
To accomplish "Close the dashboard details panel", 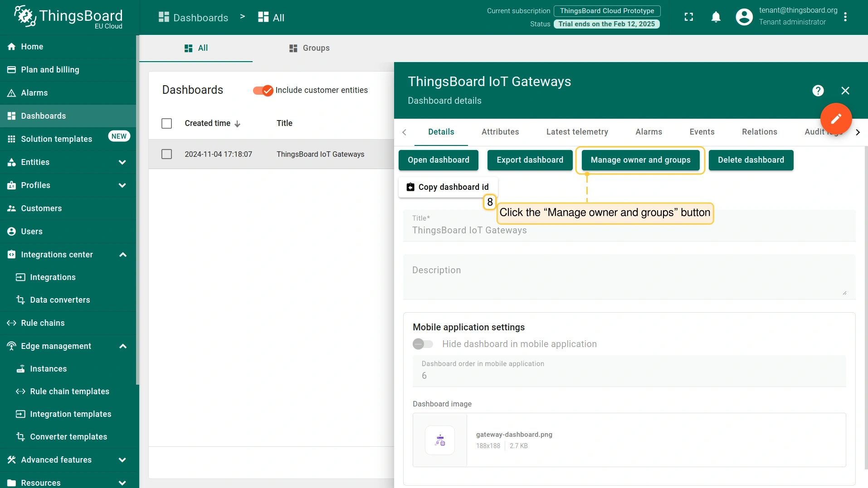I will [845, 91].
